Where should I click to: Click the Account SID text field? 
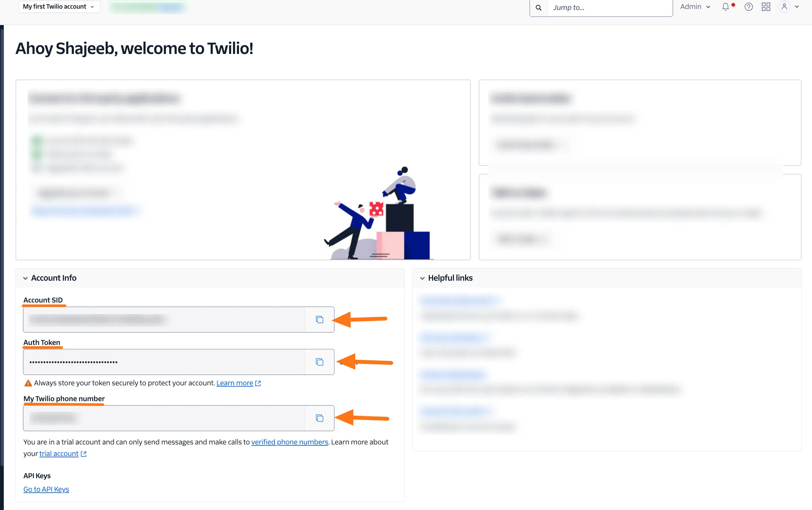pos(164,319)
